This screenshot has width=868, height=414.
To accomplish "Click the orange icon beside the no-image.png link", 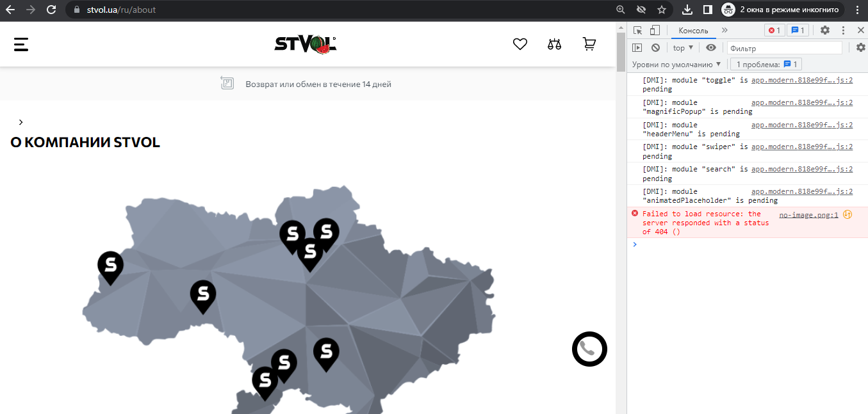I will (x=847, y=214).
